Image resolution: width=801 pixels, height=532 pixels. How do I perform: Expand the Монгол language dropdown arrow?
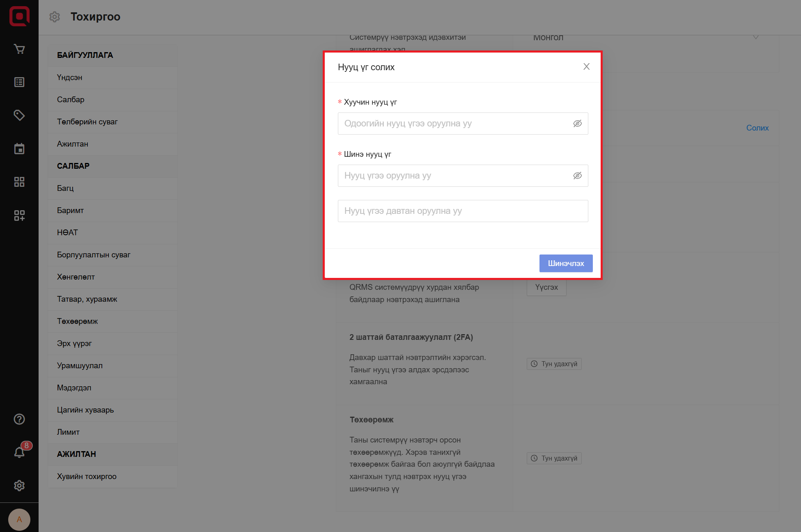755,38
